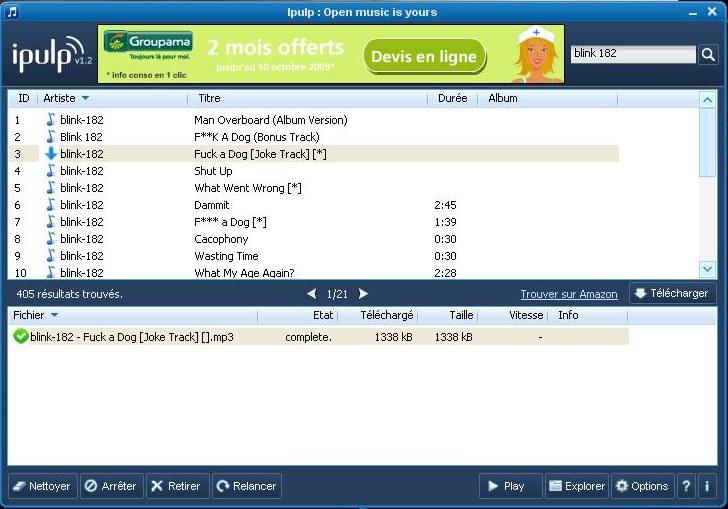Screen dimensions: 728x509
Task: Select 'What Went Wrong [*]' track
Action: [248, 188]
